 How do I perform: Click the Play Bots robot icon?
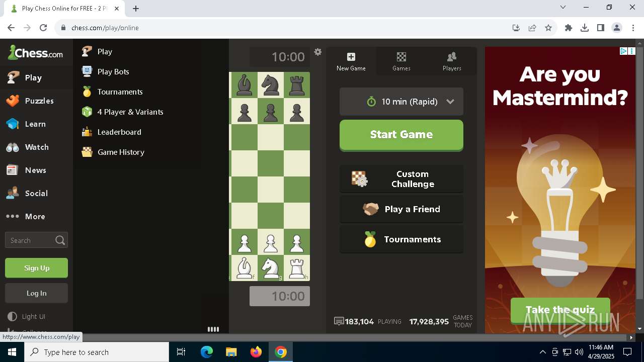[87, 71]
